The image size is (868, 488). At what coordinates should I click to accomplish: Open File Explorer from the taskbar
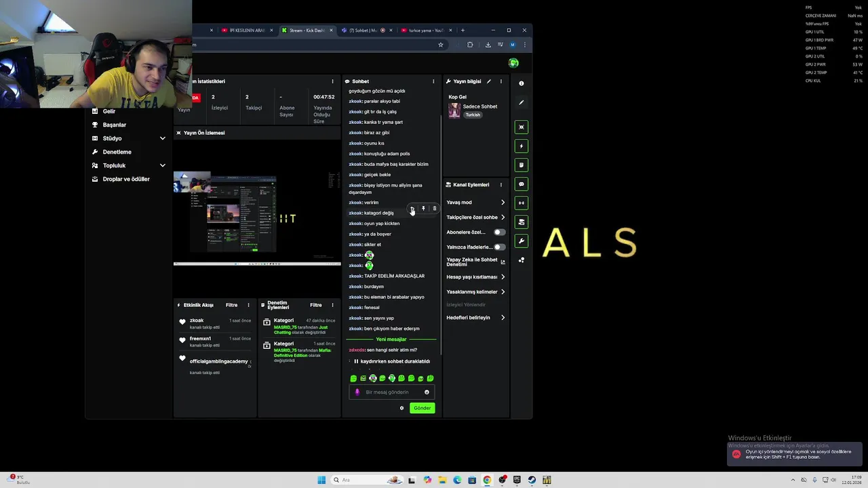click(x=442, y=480)
